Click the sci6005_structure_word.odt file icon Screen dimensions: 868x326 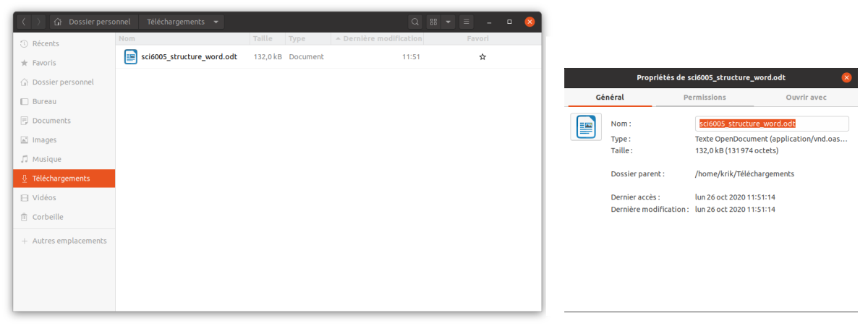(x=131, y=56)
